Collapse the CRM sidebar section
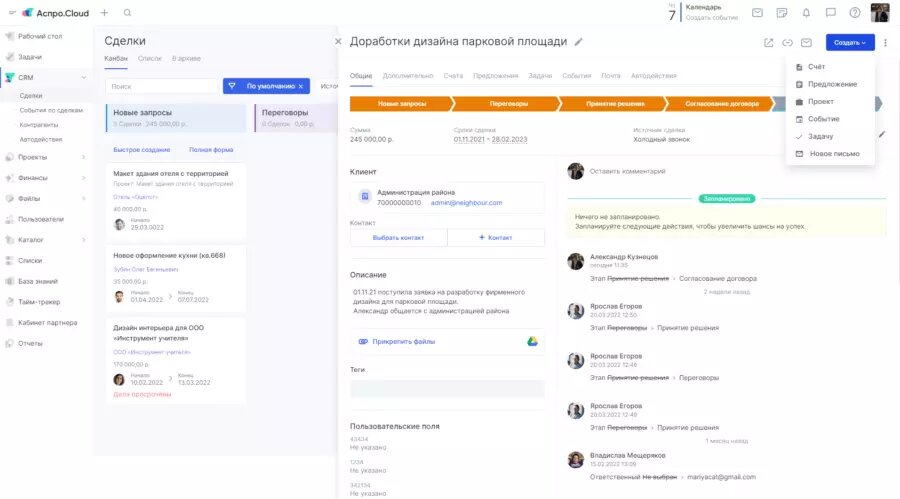 (84, 78)
